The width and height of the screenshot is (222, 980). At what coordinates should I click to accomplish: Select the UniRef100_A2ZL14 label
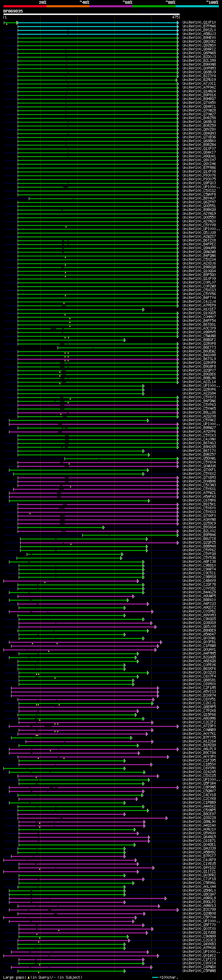click(199, 382)
